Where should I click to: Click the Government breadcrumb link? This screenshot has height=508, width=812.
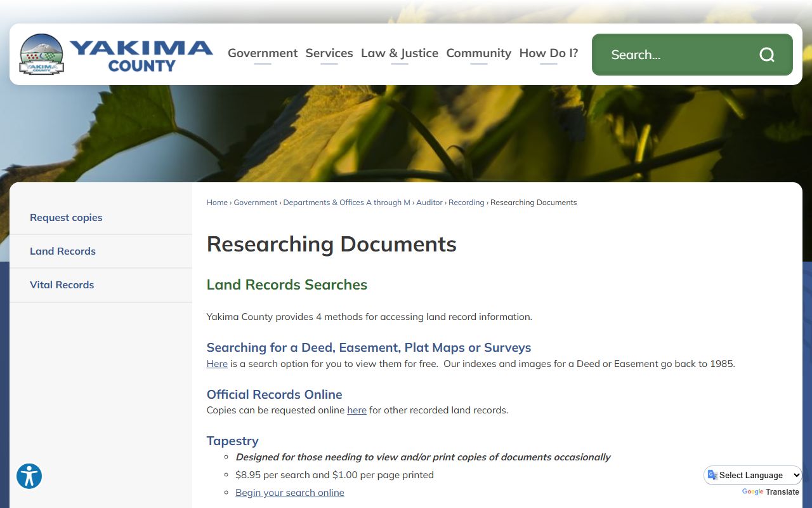[x=256, y=203]
